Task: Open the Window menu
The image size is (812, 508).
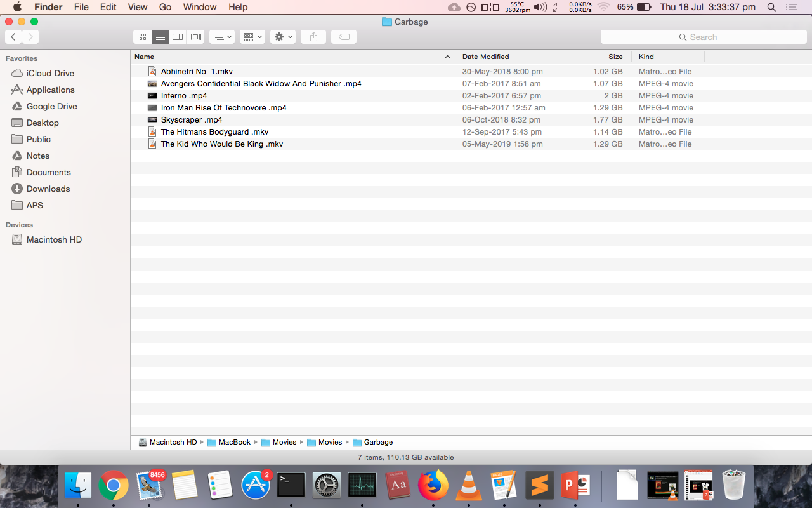Action: click(200, 7)
